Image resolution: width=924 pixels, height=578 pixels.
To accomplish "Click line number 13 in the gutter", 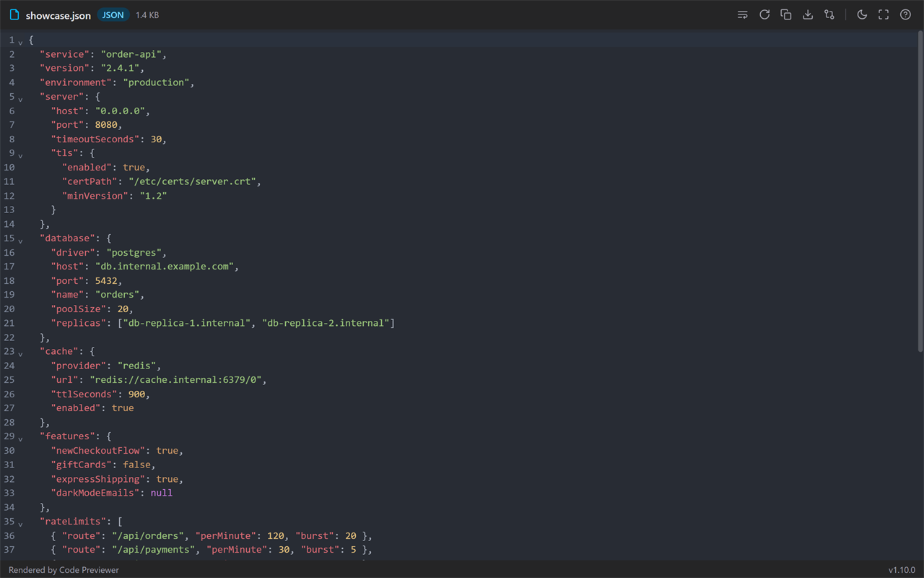I will click(9, 210).
